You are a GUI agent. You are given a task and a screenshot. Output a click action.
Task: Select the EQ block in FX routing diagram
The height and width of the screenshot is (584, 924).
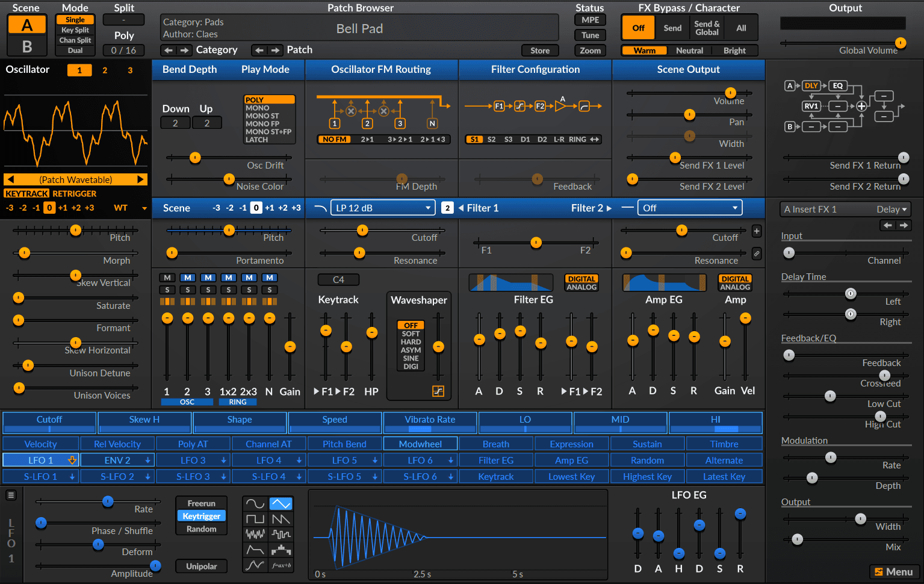[x=838, y=85]
